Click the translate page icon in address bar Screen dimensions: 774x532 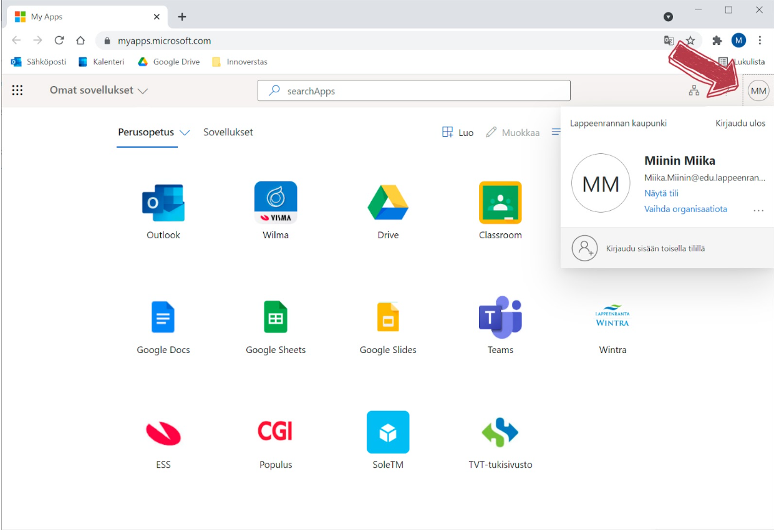(669, 41)
